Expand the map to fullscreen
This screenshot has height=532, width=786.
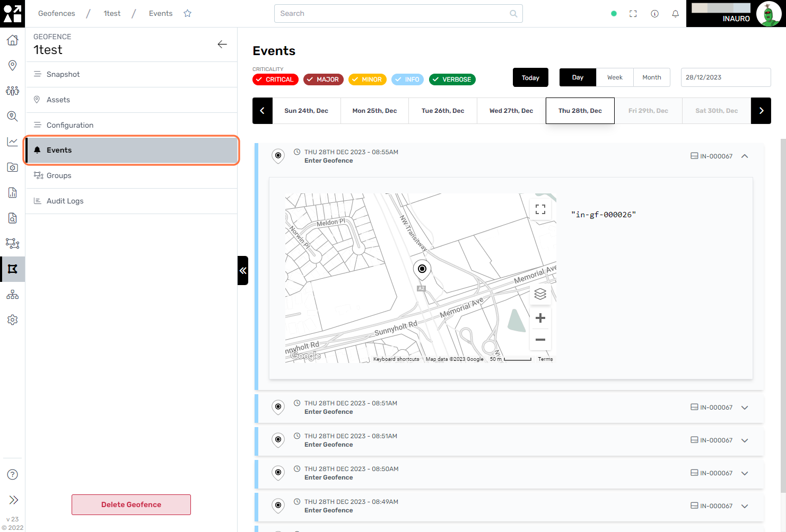[x=540, y=209]
